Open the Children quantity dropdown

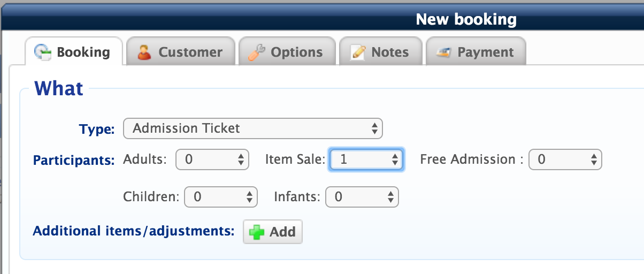[x=221, y=197]
